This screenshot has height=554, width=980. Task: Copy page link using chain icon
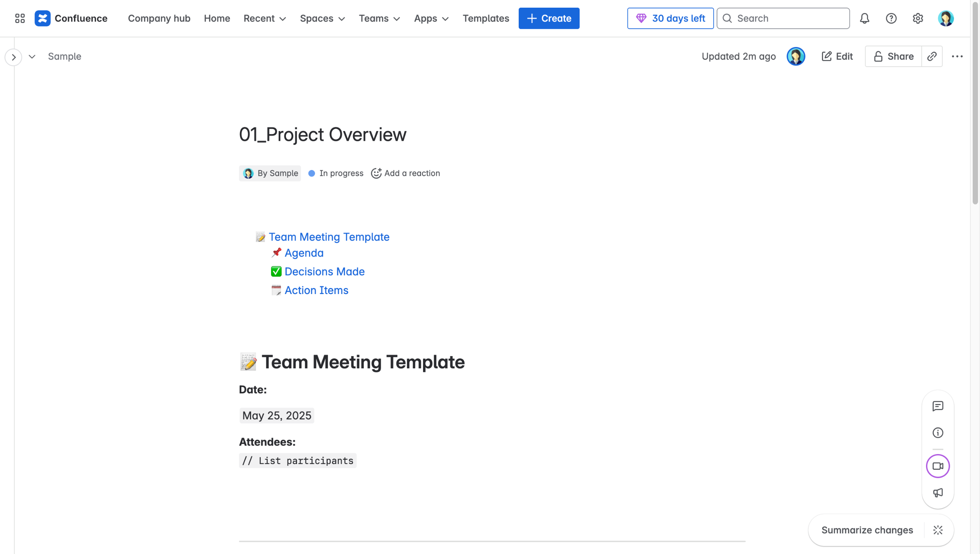(932, 56)
